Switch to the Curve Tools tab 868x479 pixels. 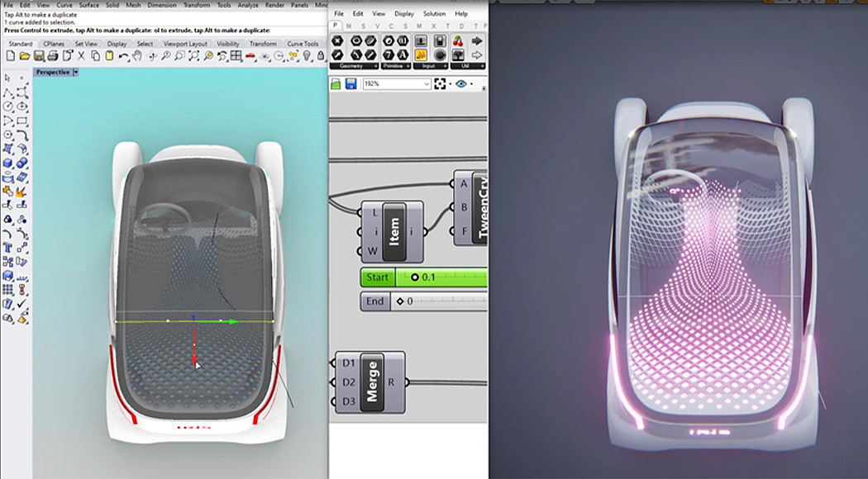tap(303, 44)
